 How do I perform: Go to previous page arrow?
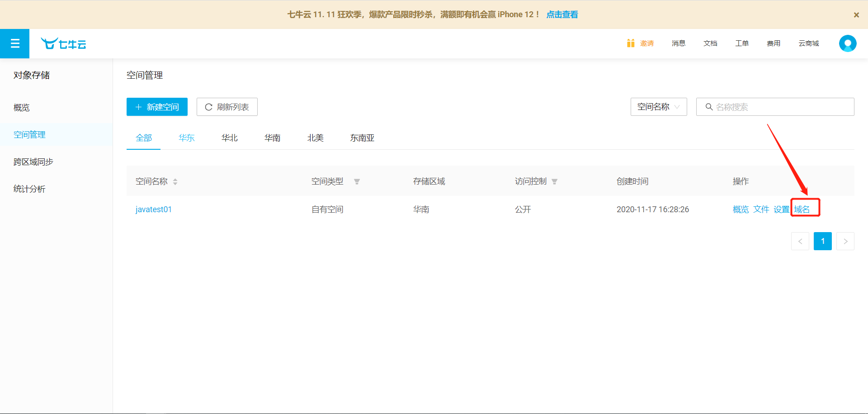tap(800, 241)
